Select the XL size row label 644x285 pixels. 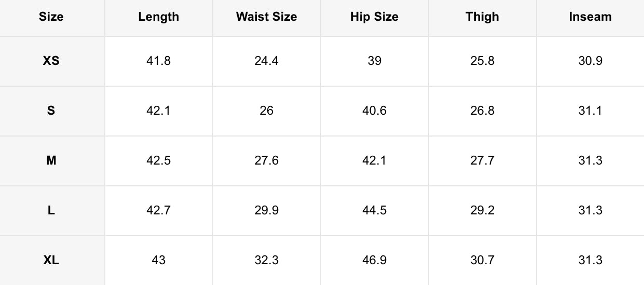[x=51, y=260]
